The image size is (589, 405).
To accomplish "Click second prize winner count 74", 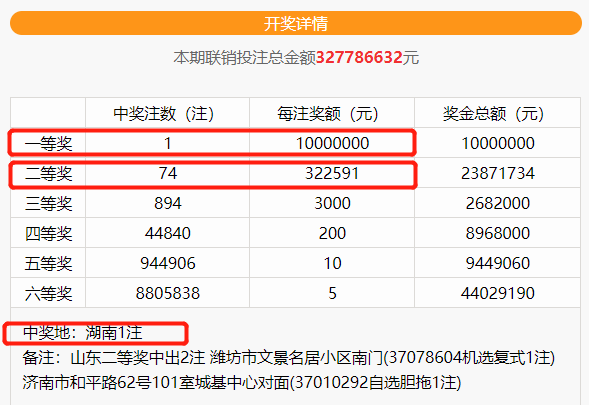I will [x=168, y=174].
